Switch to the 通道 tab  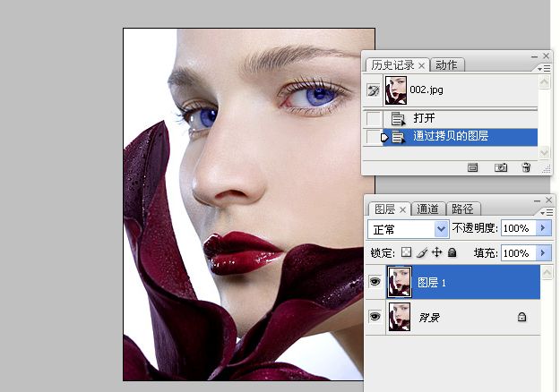[x=428, y=209]
